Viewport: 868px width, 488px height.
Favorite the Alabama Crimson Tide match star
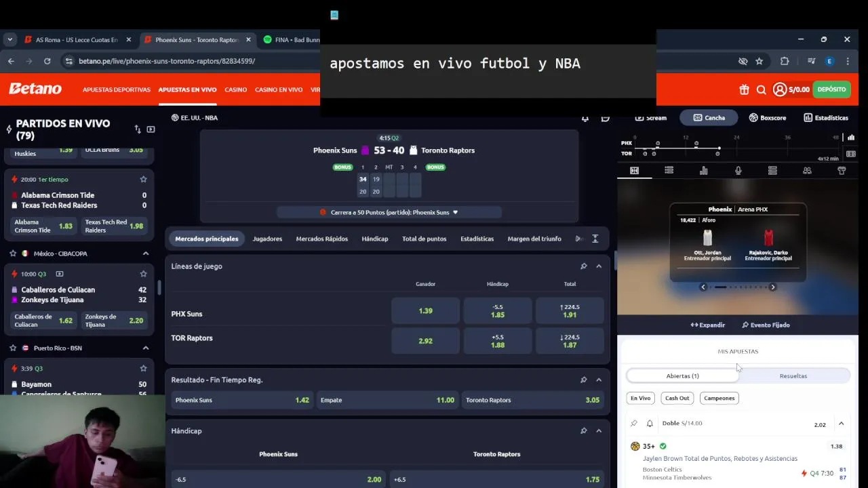(x=143, y=180)
